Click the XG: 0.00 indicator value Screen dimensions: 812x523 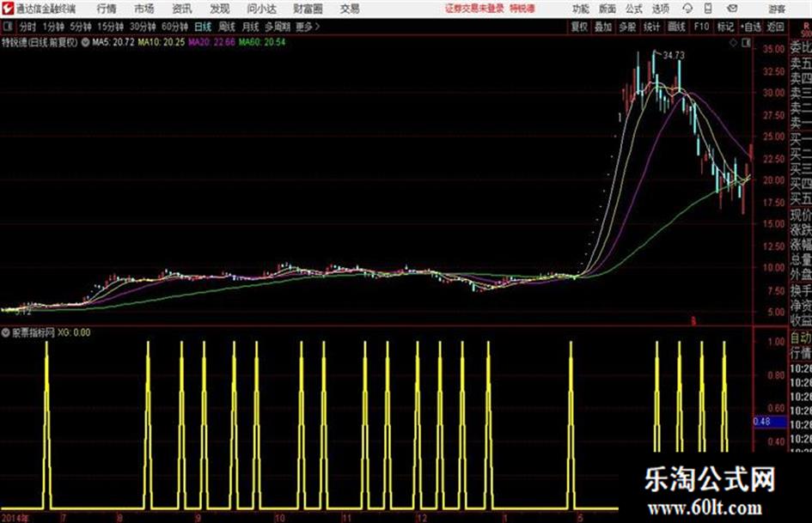tap(74, 332)
